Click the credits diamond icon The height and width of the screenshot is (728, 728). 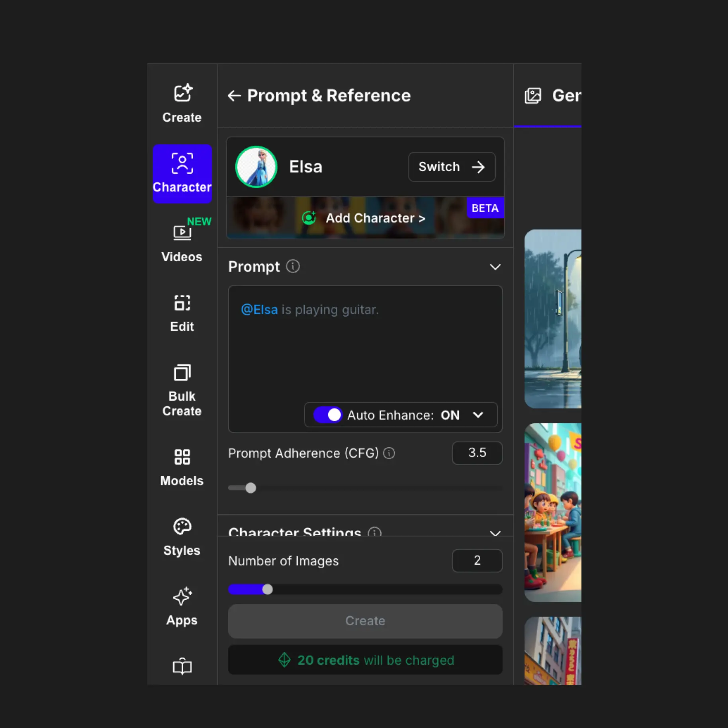tap(284, 660)
